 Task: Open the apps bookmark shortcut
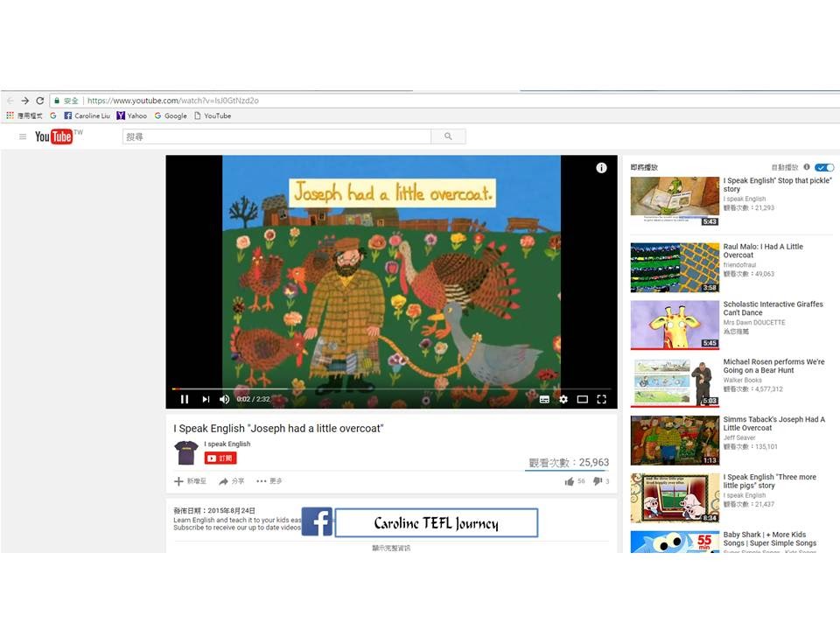click(24, 115)
